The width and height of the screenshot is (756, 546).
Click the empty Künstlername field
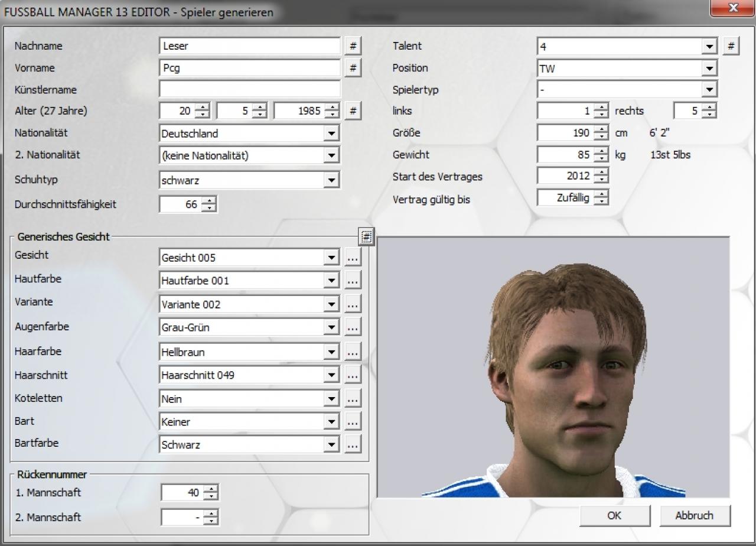coord(250,89)
